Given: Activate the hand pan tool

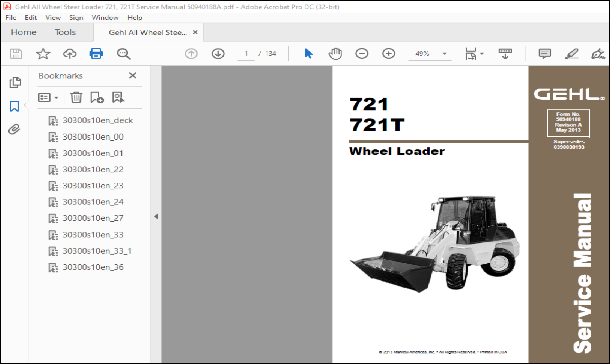Looking at the screenshot, I should coord(335,54).
